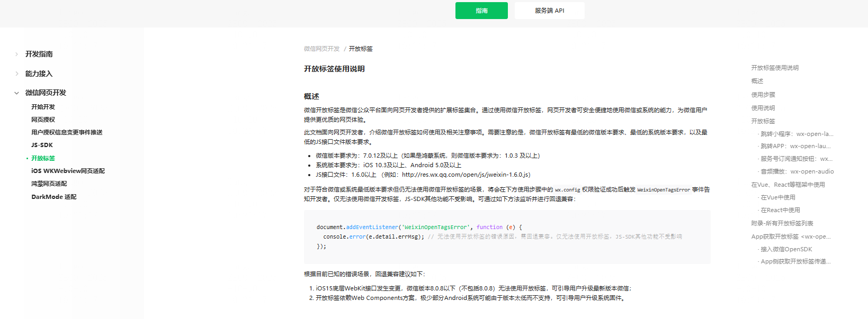Jump to 跳转APP: wx-open-lau... outline item
Viewport: 868px width, 319px height.
coord(795,146)
